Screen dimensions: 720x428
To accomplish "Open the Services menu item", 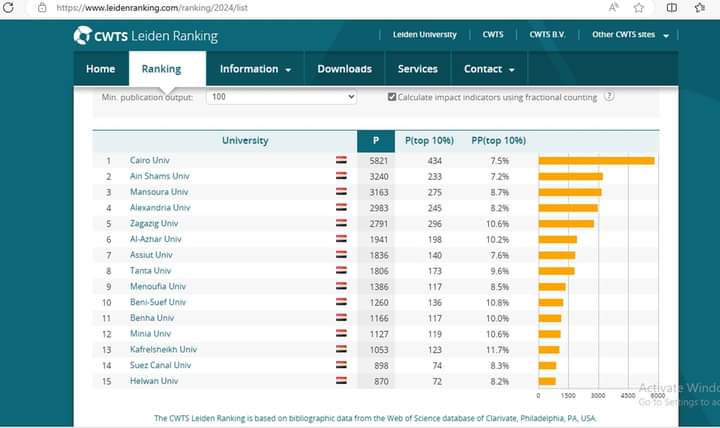I will (417, 69).
